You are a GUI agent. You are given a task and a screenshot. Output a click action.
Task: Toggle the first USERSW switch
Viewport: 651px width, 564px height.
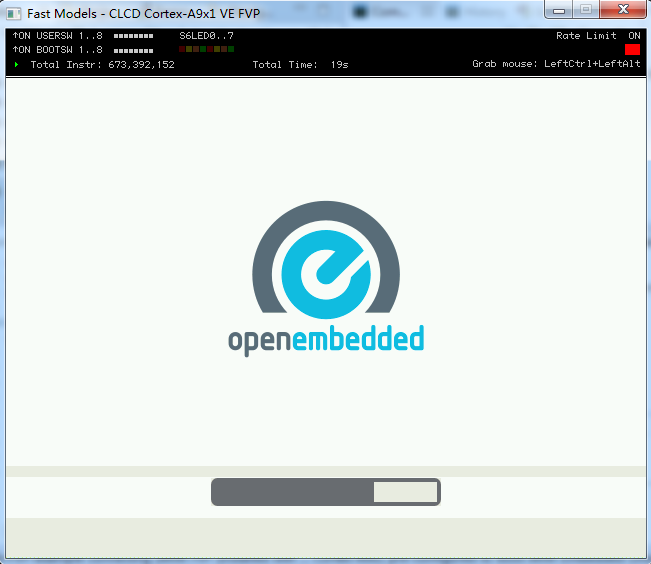(x=116, y=36)
